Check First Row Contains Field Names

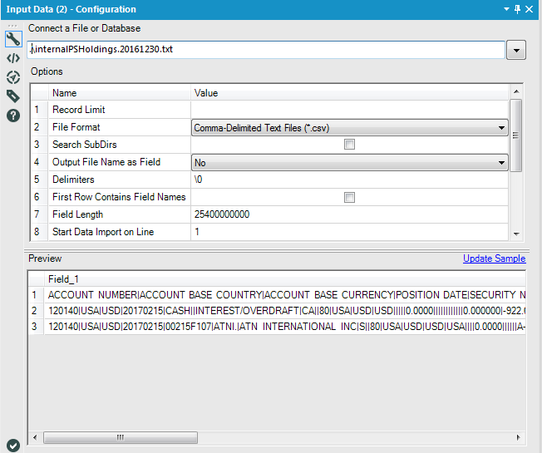pos(349,197)
